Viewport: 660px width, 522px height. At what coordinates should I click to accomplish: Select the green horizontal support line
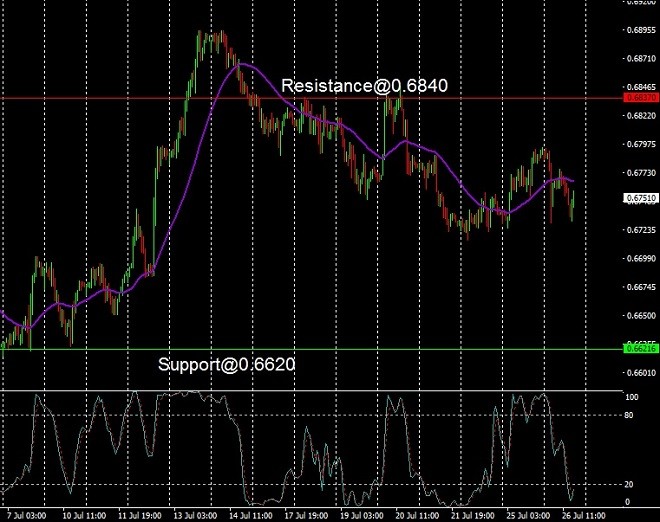311,349
